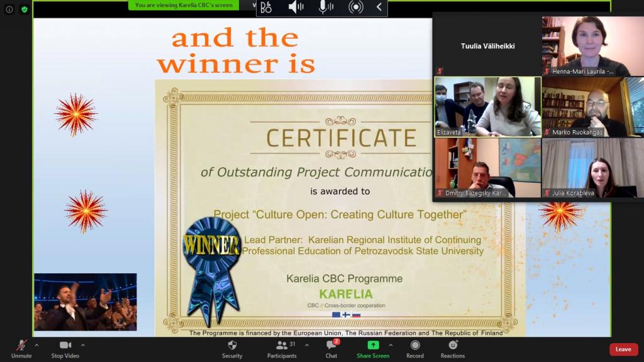Select Elizaveta's highlighted video tile
Viewport: 644px width, 362px height.
(x=488, y=107)
